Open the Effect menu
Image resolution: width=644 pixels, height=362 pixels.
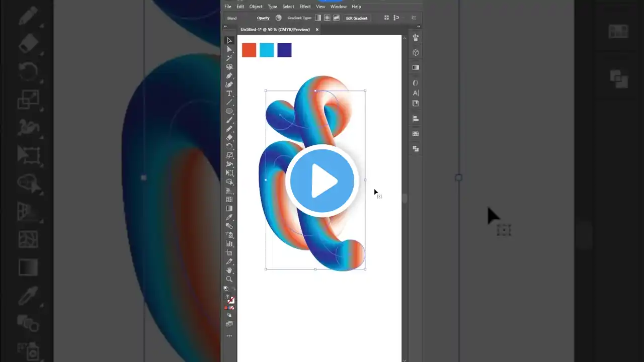[x=305, y=7]
